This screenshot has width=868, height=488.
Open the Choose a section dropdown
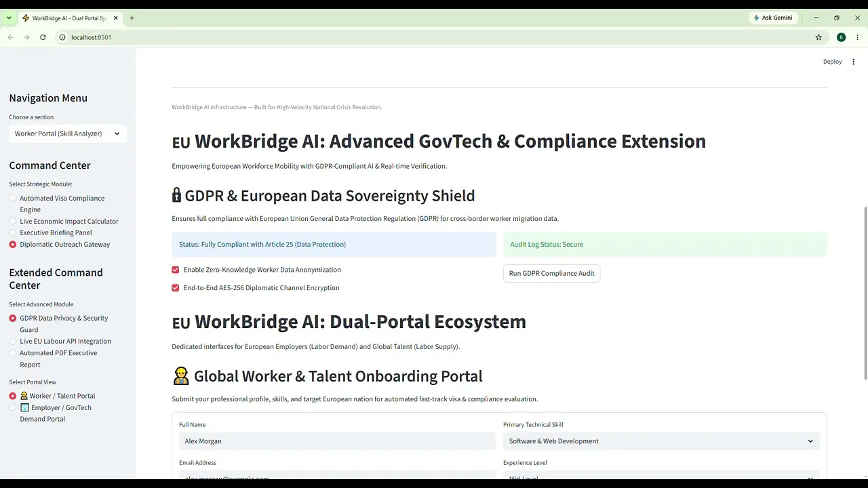tap(68, 134)
